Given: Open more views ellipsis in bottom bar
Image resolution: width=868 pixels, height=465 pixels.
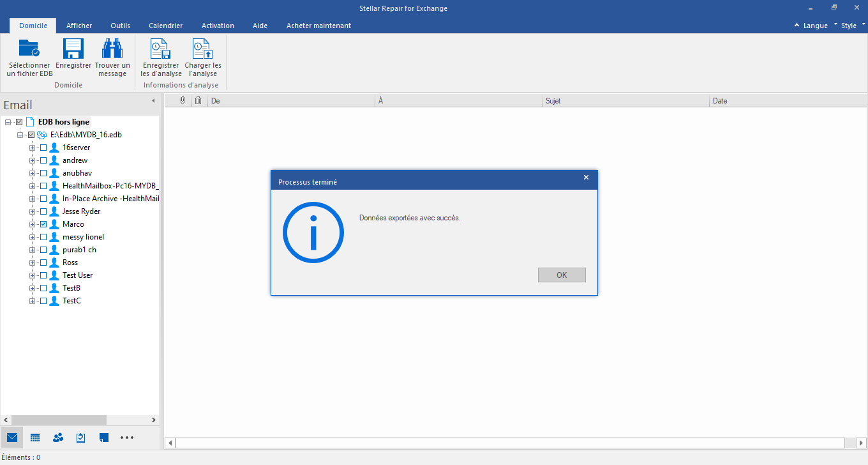Looking at the screenshot, I should pyautogui.click(x=127, y=438).
